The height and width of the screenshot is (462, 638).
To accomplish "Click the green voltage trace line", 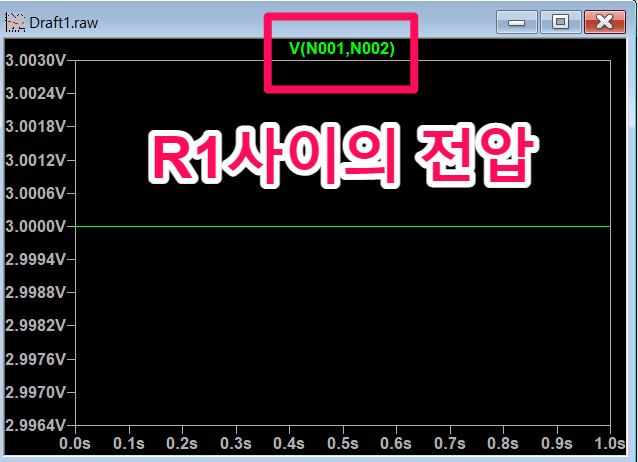I will coord(343,226).
